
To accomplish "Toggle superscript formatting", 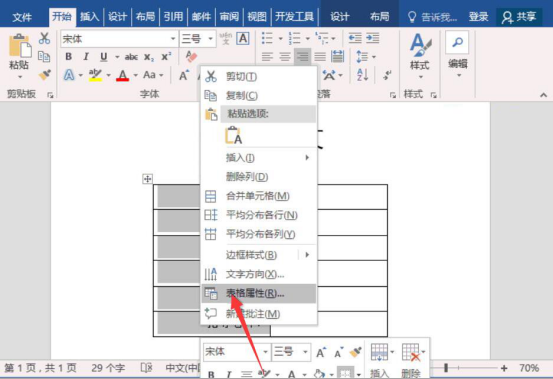I will point(166,56).
